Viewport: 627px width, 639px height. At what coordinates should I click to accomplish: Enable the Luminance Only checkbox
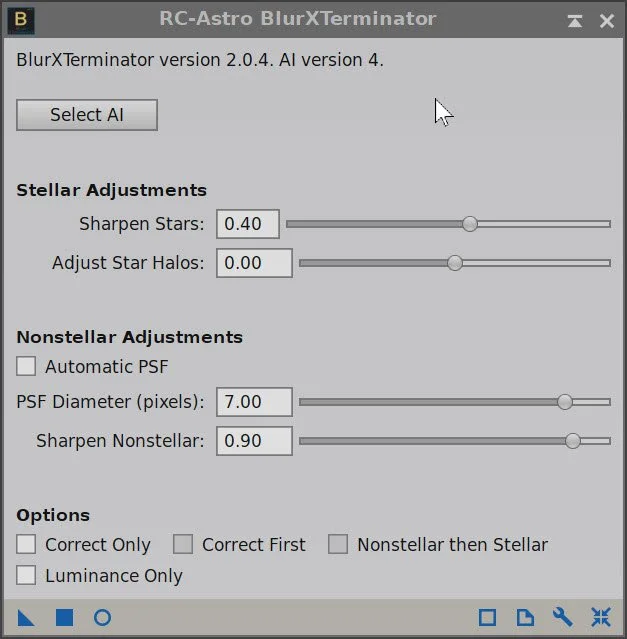(x=26, y=575)
